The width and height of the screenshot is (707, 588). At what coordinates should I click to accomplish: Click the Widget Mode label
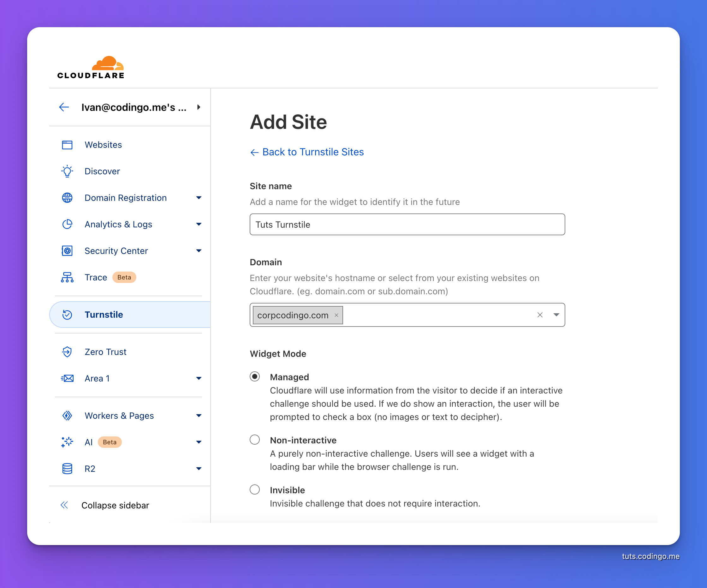pos(278,354)
